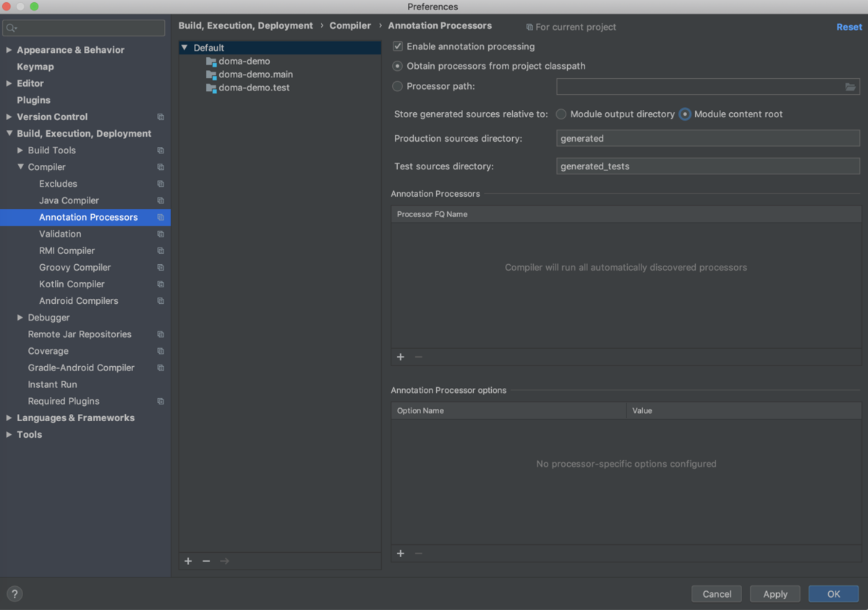The image size is (868, 610).
Task: Select the Module output directory radio button
Action: (x=561, y=114)
